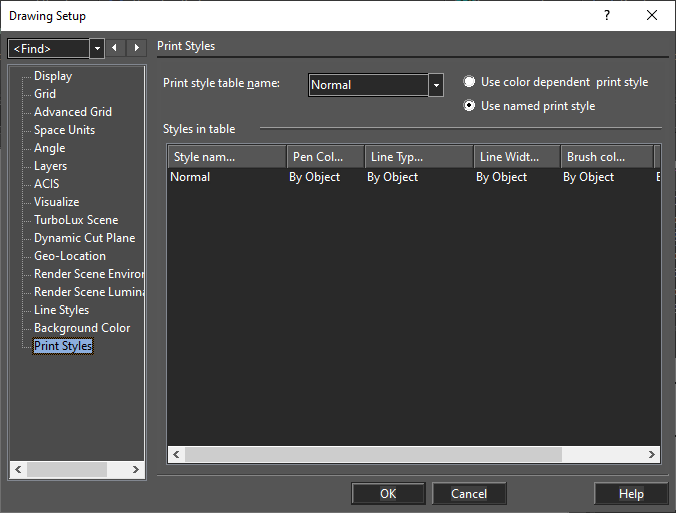Open the Line Styles page
This screenshot has height=513, width=676.
tap(61, 310)
